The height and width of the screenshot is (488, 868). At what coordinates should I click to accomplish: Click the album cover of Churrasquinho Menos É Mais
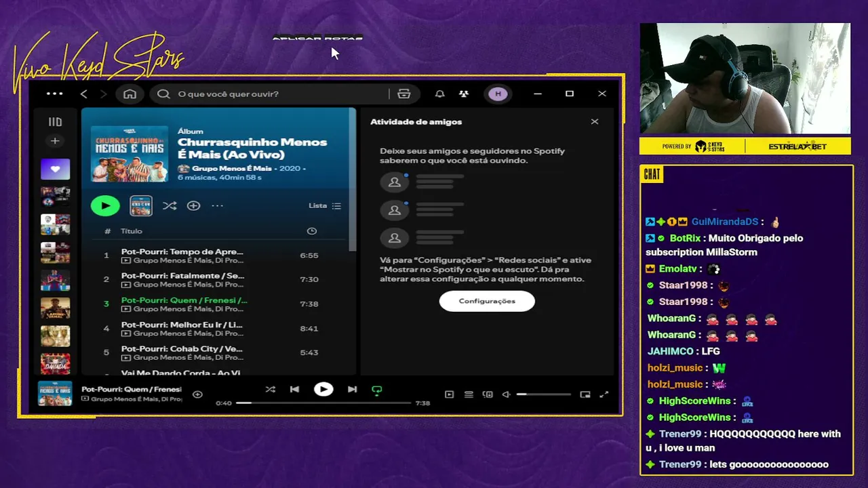[x=130, y=153]
